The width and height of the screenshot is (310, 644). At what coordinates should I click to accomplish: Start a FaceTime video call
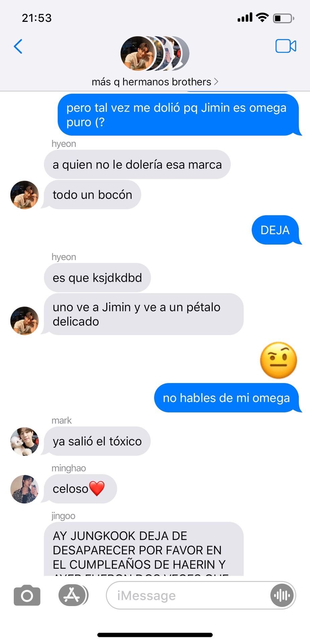pos(286,46)
